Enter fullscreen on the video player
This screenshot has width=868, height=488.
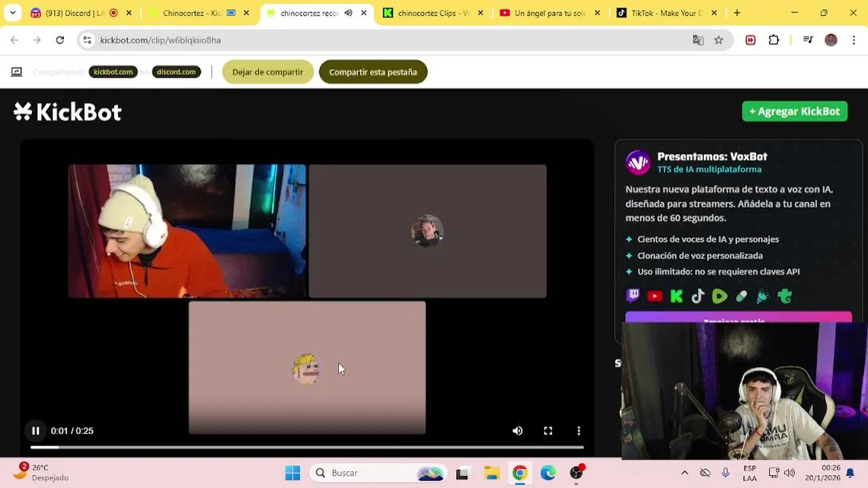click(x=548, y=430)
